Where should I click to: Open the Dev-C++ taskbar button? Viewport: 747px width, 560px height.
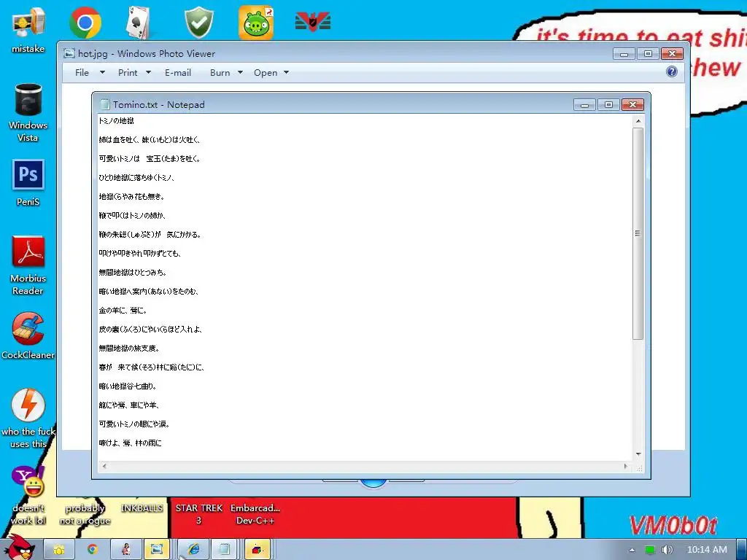point(258,550)
